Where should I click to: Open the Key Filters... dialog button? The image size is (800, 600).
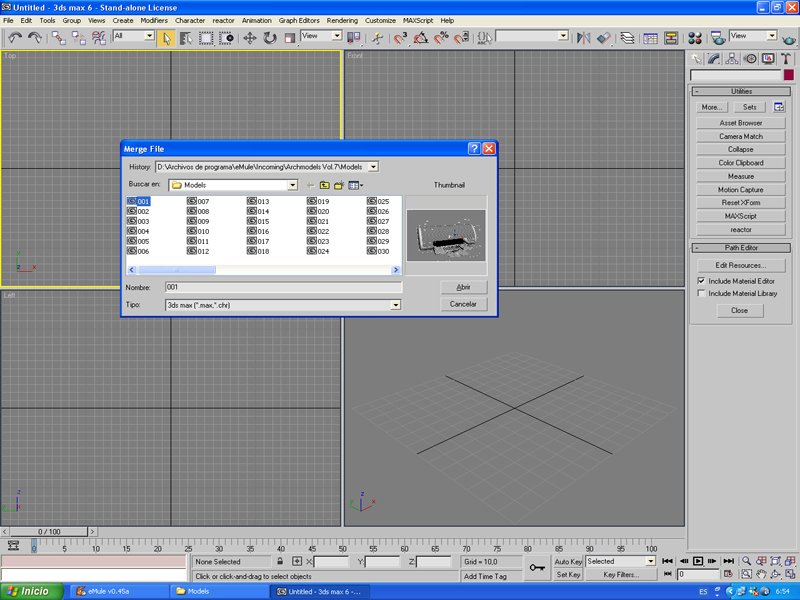(620, 574)
